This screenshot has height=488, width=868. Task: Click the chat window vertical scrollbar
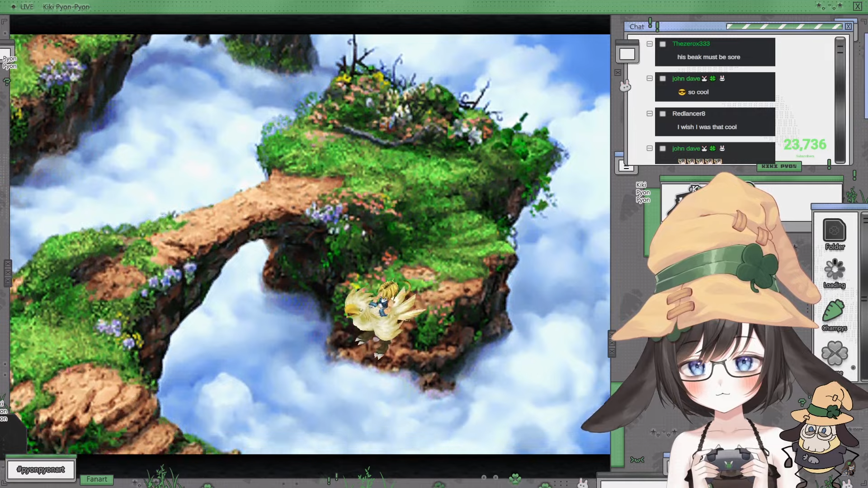(x=840, y=99)
